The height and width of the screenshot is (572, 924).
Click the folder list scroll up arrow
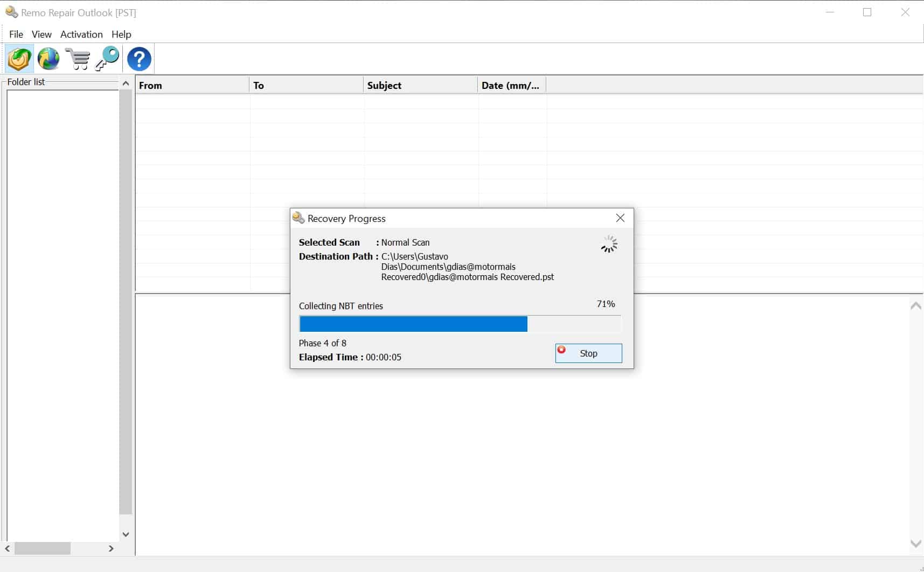click(x=126, y=83)
